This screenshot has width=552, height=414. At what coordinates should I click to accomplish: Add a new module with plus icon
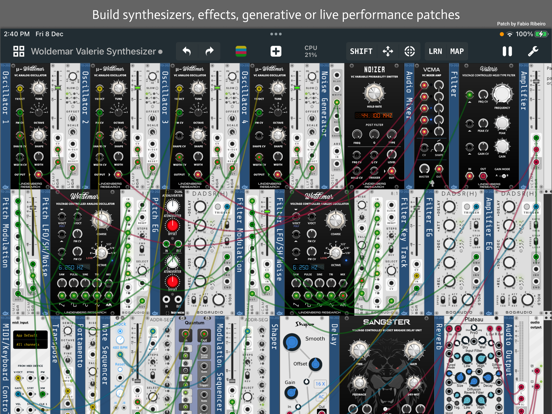[x=276, y=51]
